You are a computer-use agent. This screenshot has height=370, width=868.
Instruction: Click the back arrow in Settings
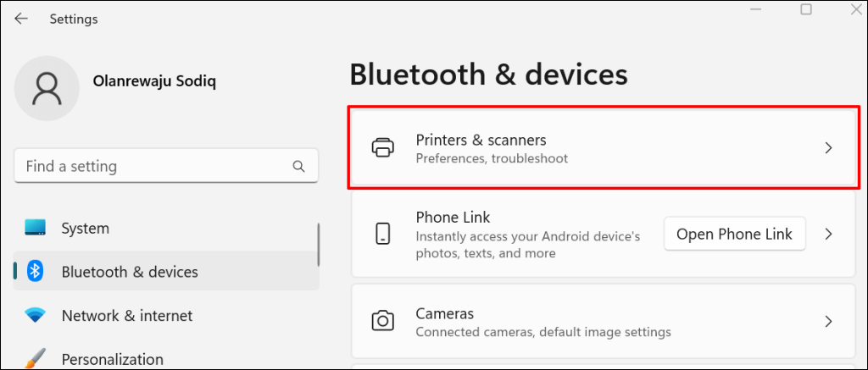21,18
